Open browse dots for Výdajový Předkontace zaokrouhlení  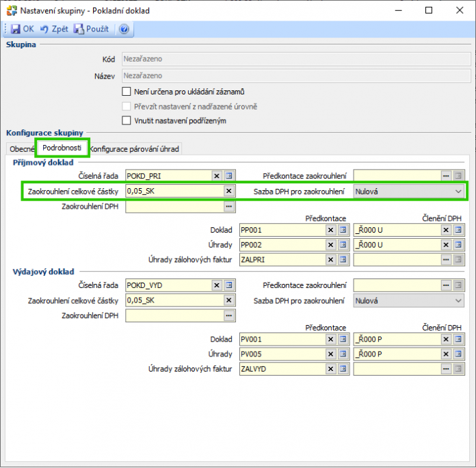[446, 285]
